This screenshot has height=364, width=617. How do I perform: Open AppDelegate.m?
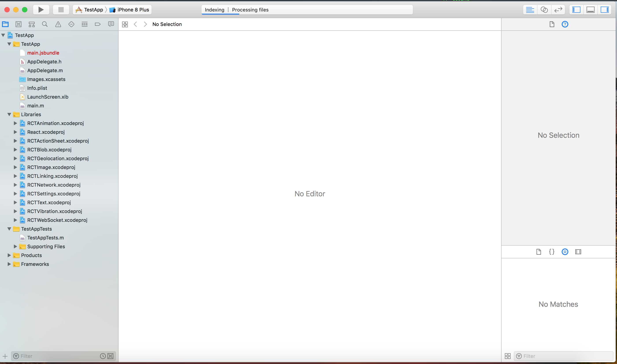(x=45, y=70)
